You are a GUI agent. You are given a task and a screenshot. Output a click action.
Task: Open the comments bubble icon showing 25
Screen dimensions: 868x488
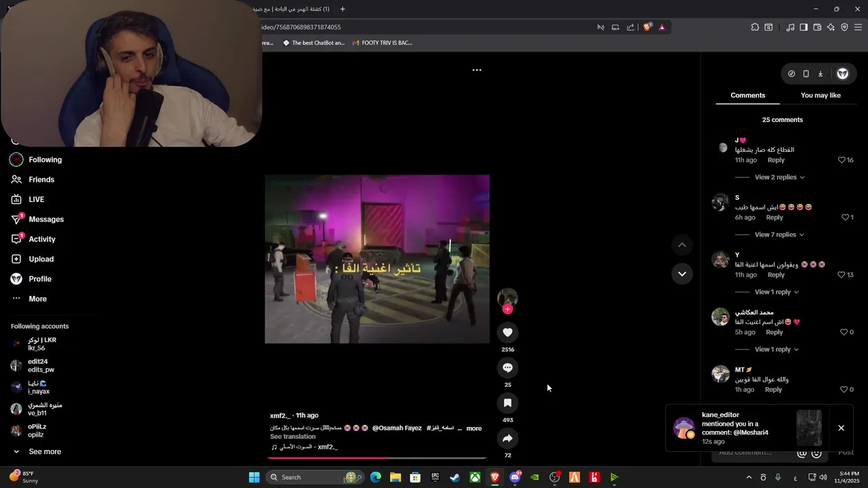[x=507, y=367]
